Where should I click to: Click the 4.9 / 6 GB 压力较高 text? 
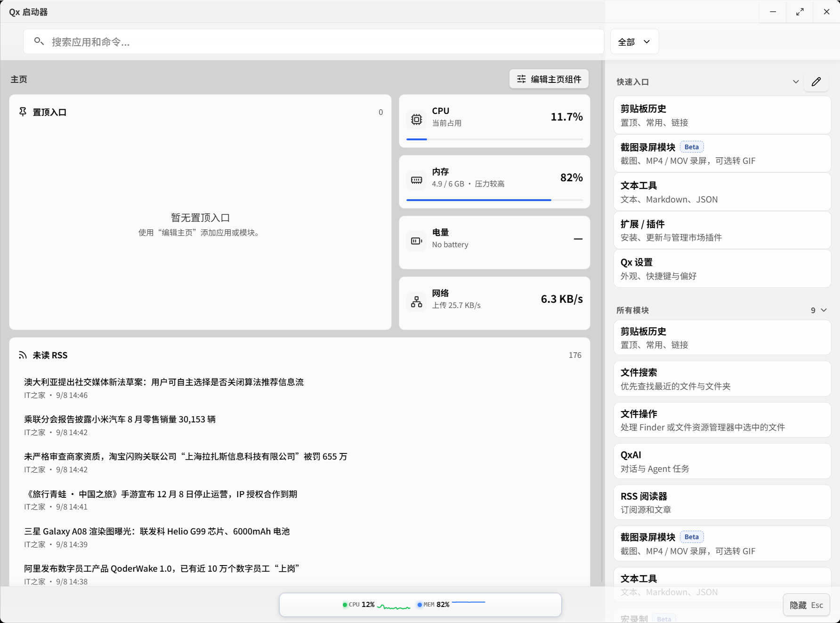468,184
